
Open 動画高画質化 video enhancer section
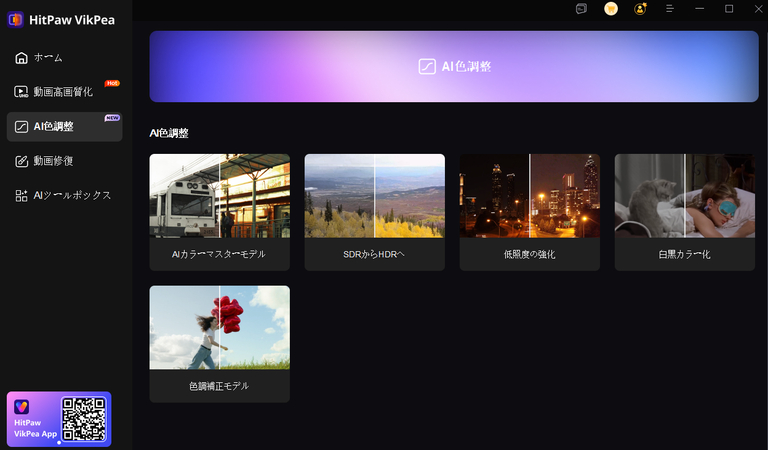point(62,92)
